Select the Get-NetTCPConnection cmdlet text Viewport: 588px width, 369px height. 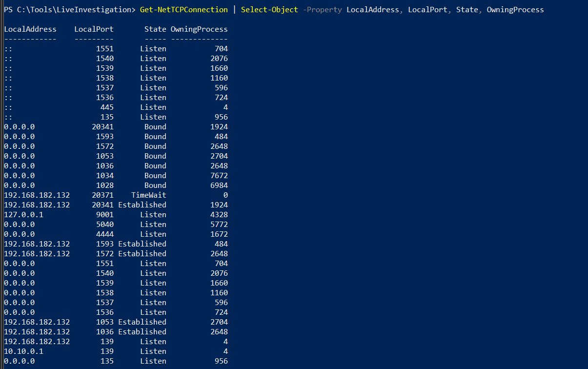pos(183,10)
